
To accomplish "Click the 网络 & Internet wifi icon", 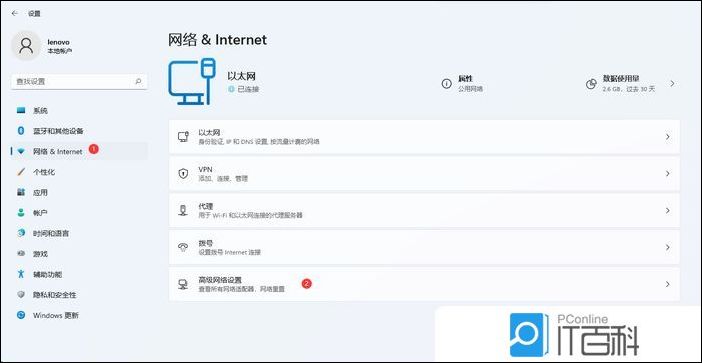I will tap(21, 152).
